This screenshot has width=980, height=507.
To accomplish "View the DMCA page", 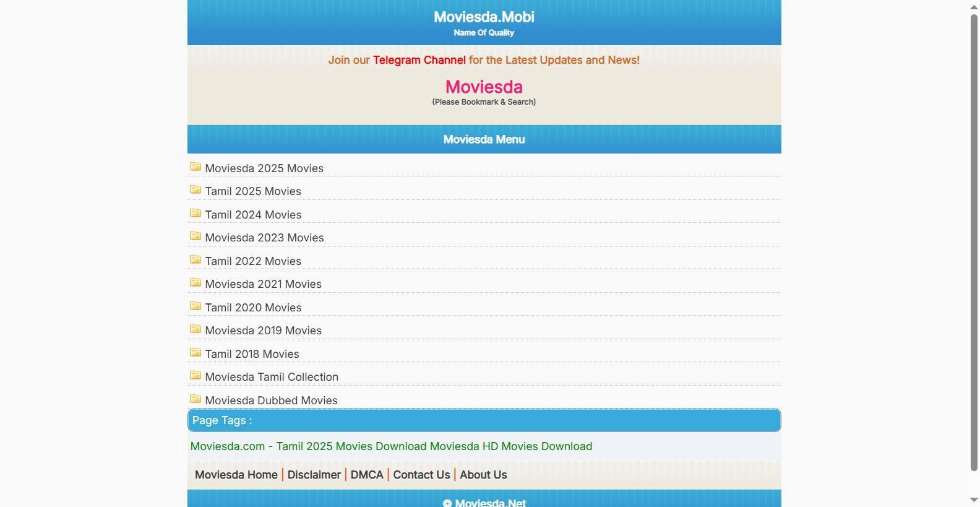I will coord(367,475).
